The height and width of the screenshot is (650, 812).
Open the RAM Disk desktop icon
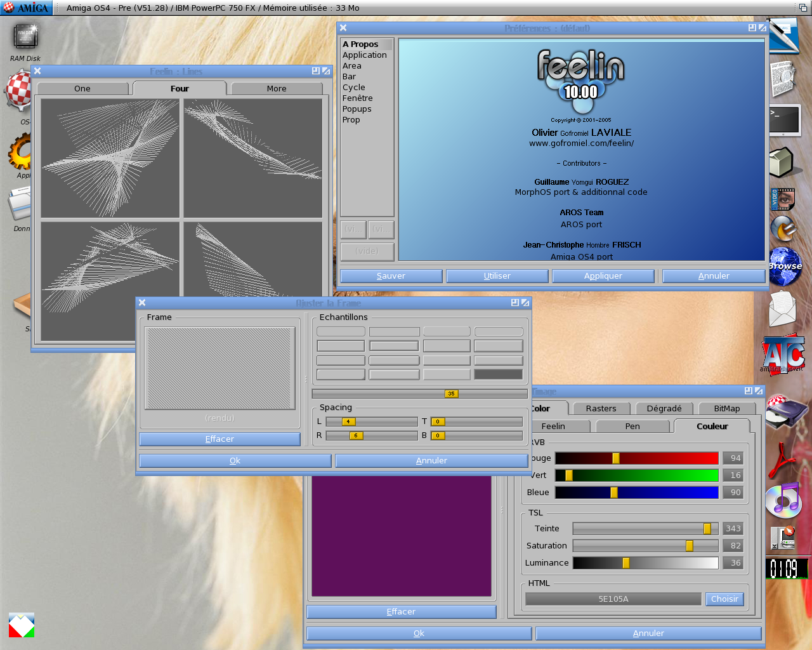click(x=25, y=37)
